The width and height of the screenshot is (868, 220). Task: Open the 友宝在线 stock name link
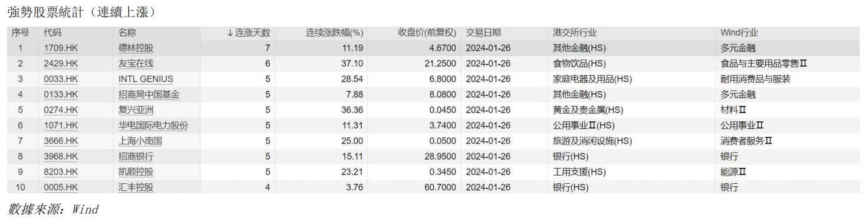click(x=136, y=63)
